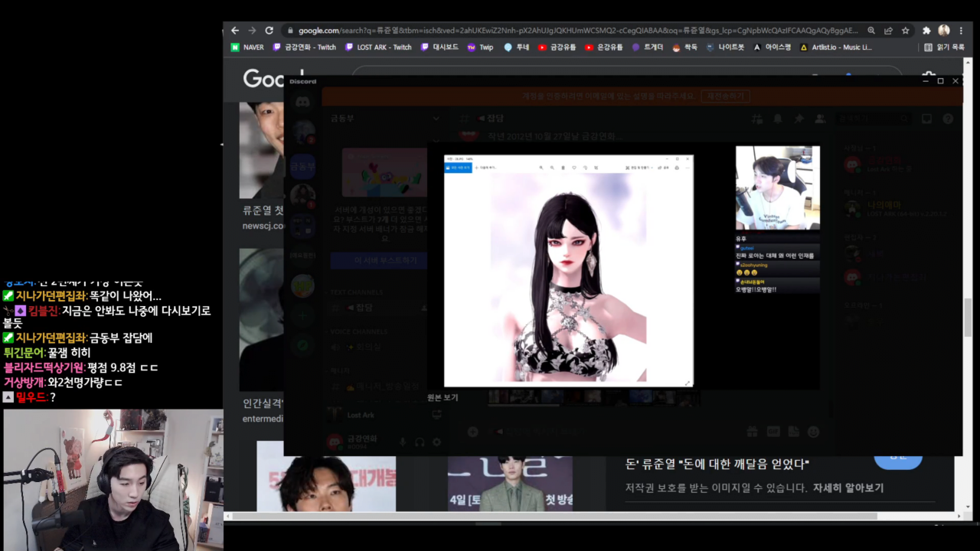Open Discord explore public servers icon
This screenshot has height=551, width=980.
pyautogui.click(x=302, y=346)
